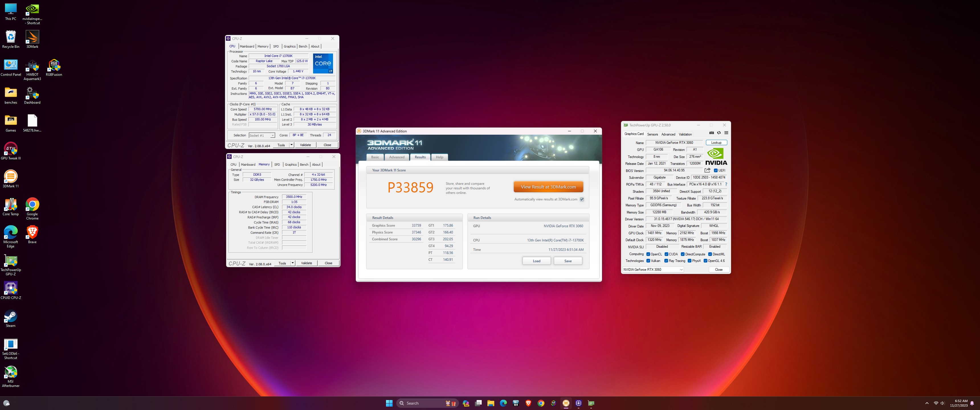Image resolution: width=980 pixels, height=410 pixels.
Task: Select the TechPowerUp GPU-Z desktop icon
Action: [11, 265]
